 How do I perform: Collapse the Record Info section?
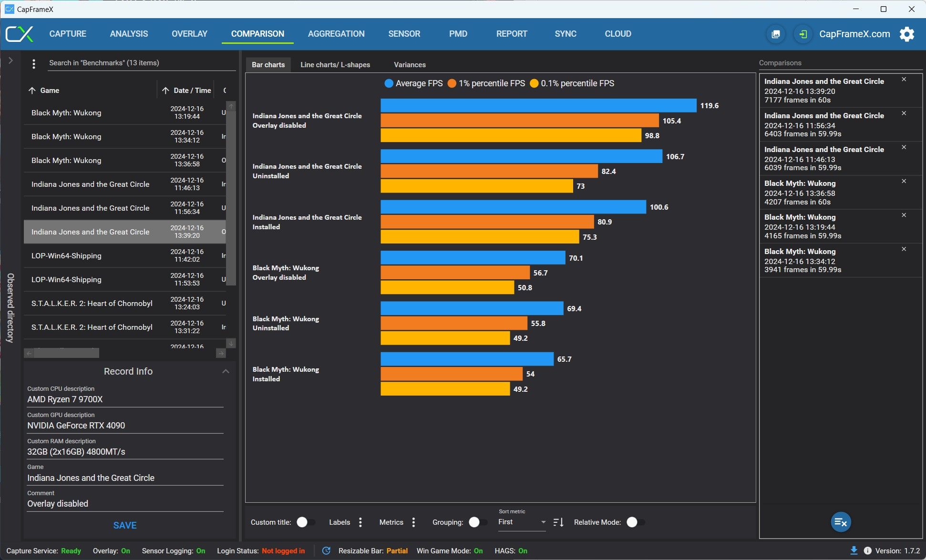coord(226,371)
